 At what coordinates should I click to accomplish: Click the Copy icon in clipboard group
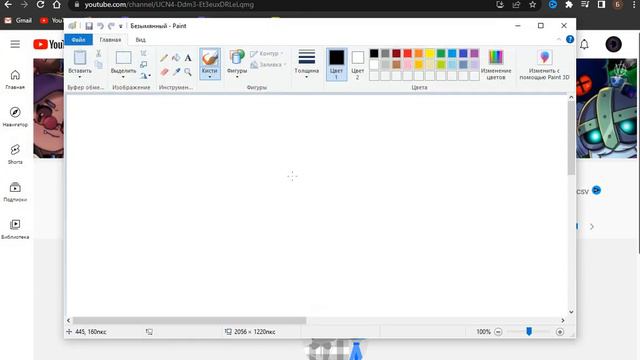(99, 64)
